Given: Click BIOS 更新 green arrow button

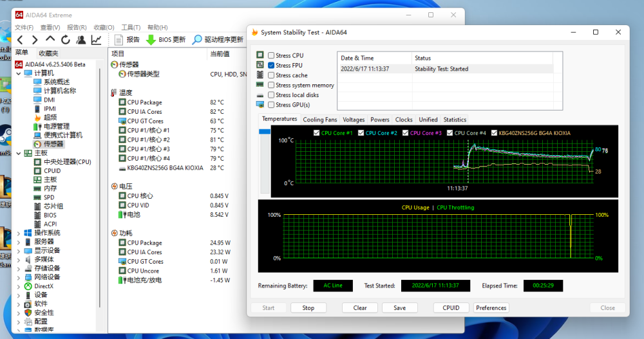Looking at the screenshot, I should click(166, 40).
